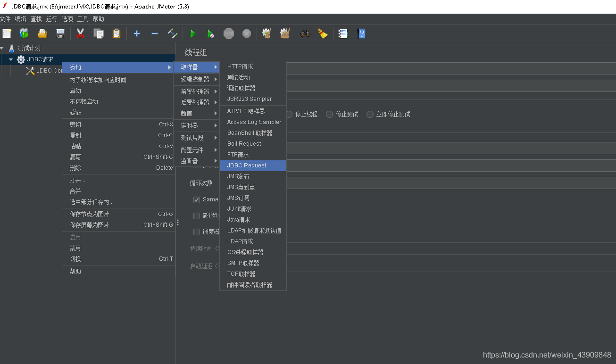Choose 禁用 in the context menu
This screenshot has height=364, width=616.
(x=118, y=248)
